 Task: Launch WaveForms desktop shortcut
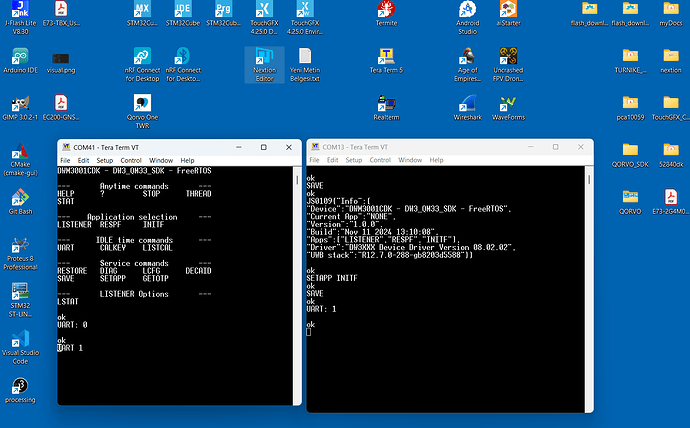(508, 108)
